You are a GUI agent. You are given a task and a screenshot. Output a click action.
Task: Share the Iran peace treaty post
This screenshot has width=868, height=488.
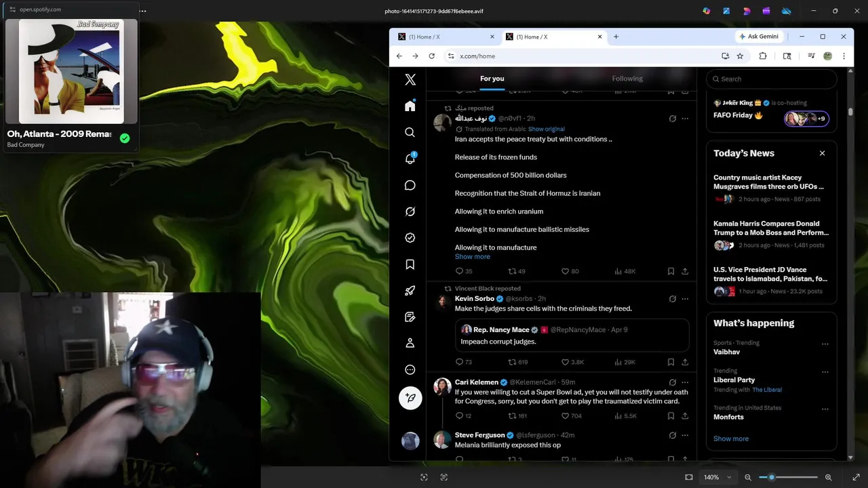[685, 271]
